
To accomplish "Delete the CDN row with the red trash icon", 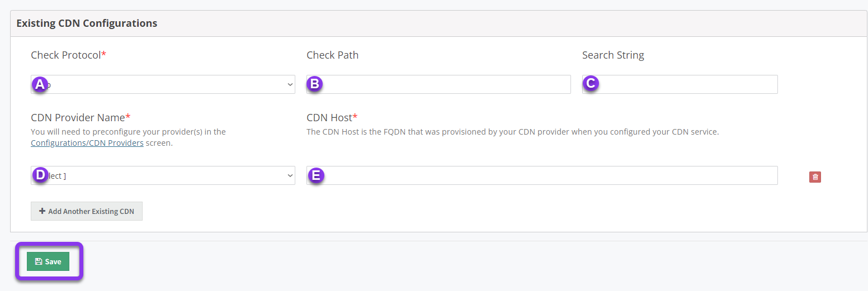I will click(815, 177).
